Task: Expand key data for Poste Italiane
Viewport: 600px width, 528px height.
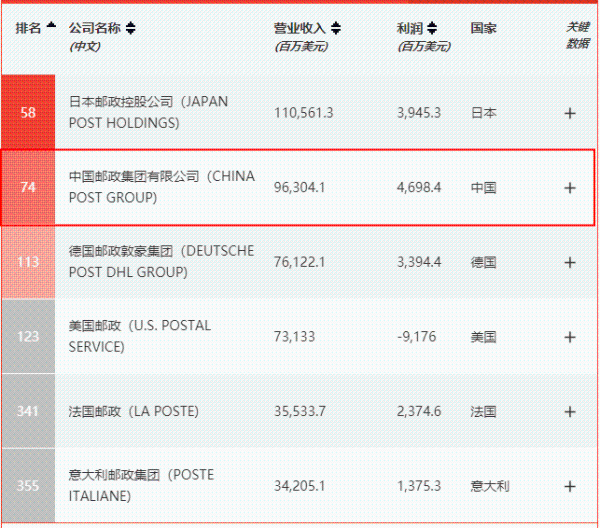Action: (570, 486)
